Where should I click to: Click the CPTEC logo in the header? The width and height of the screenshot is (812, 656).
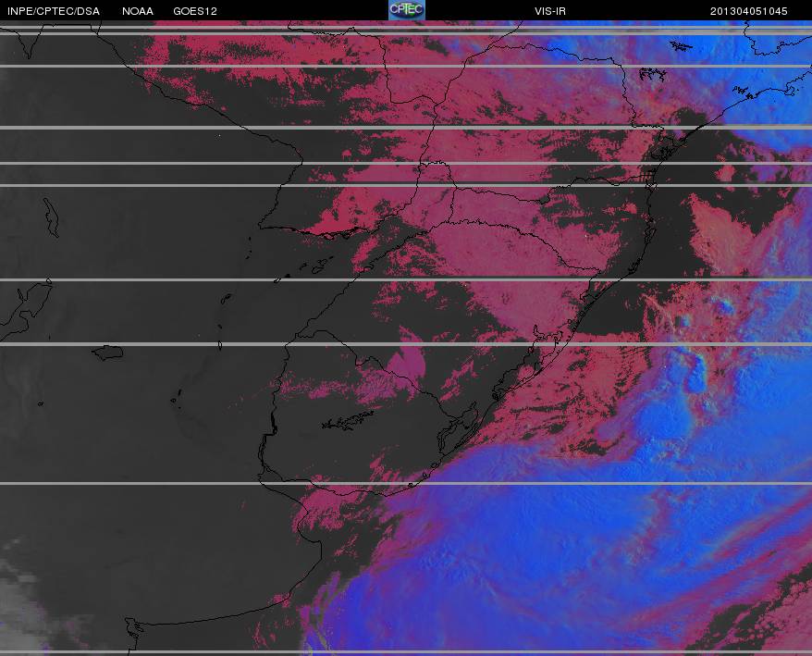click(407, 10)
